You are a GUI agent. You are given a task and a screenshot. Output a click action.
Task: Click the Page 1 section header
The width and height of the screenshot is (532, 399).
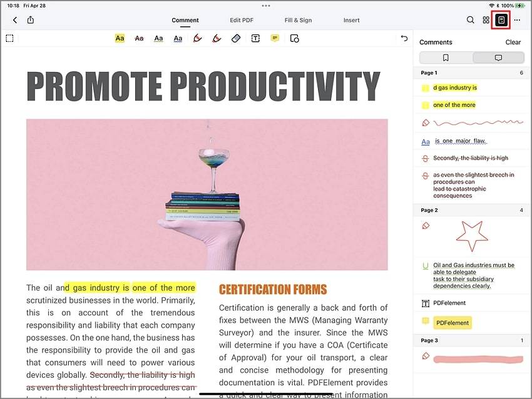click(471, 73)
